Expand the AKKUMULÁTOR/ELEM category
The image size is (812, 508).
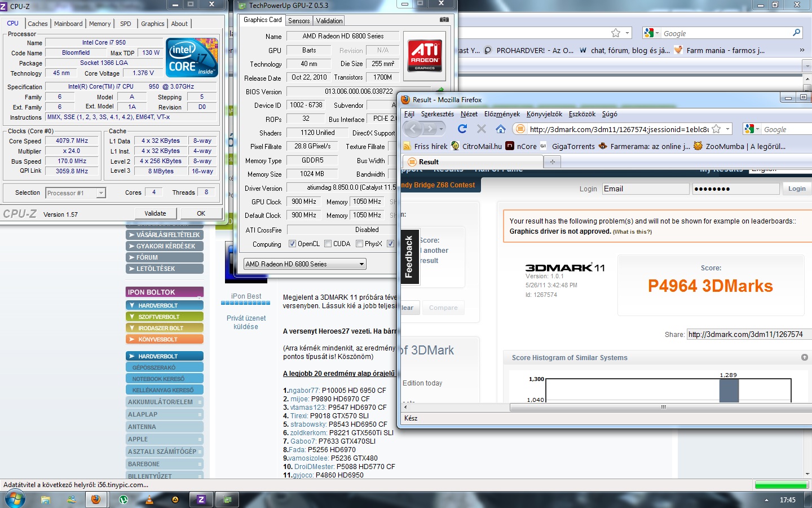165,402
